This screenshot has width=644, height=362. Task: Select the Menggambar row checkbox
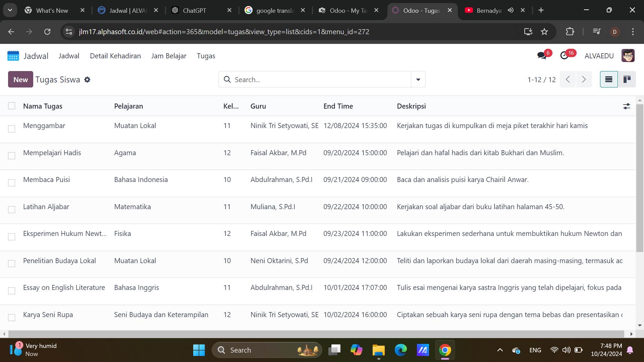coord(12,129)
